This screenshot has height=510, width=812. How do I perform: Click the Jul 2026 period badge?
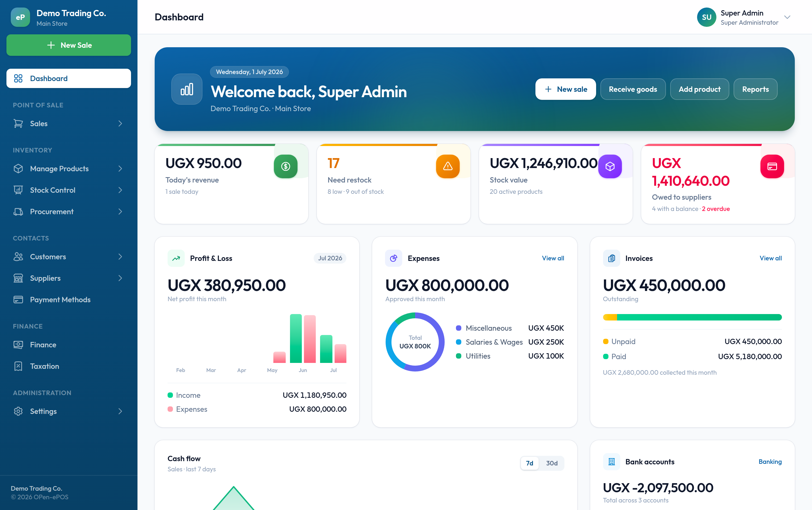pos(330,258)
